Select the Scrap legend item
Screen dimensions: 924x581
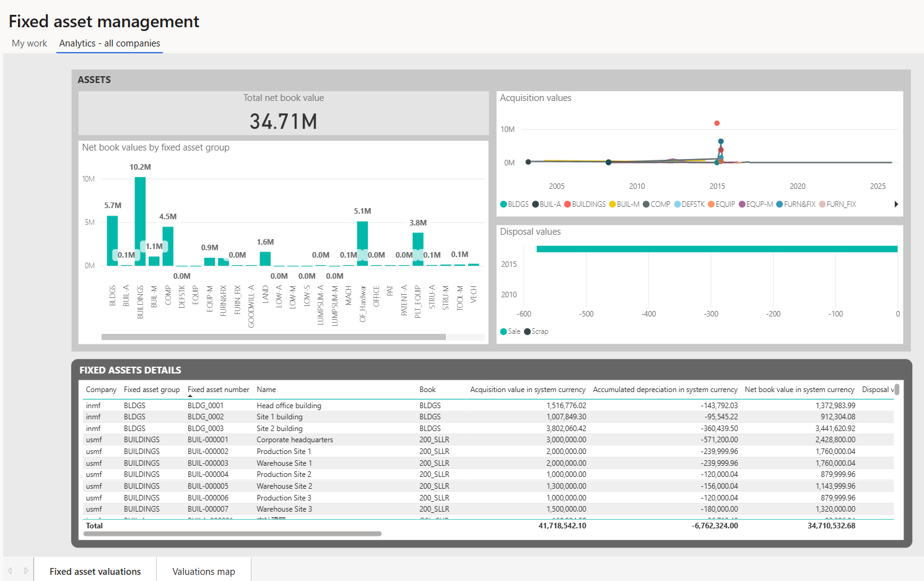(x=536, y=331)
